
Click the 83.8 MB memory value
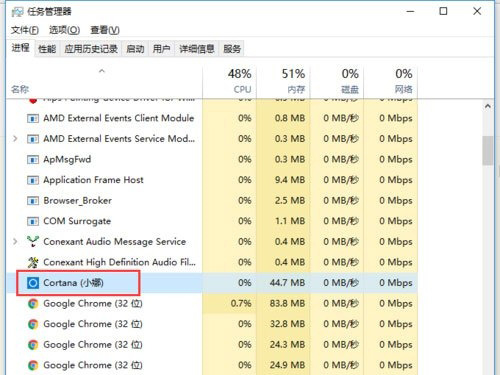point(287,304)
